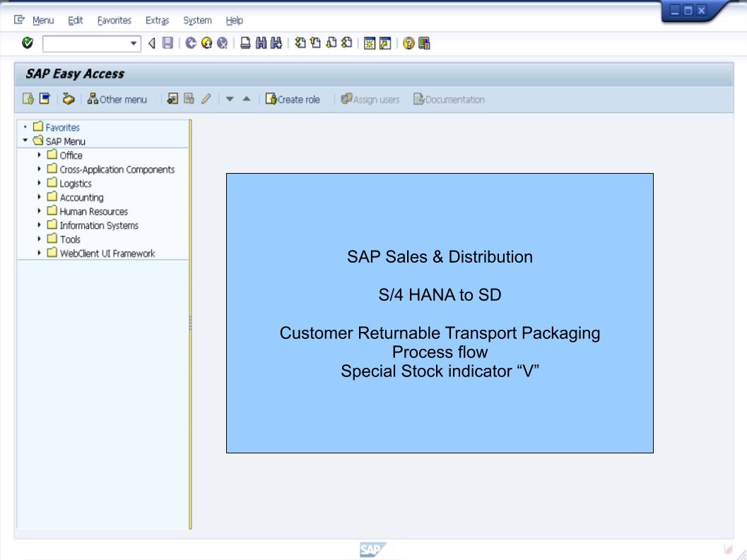Click the SAP Business Workplace icon
This screenshot has height=560, width=747.
69,99
